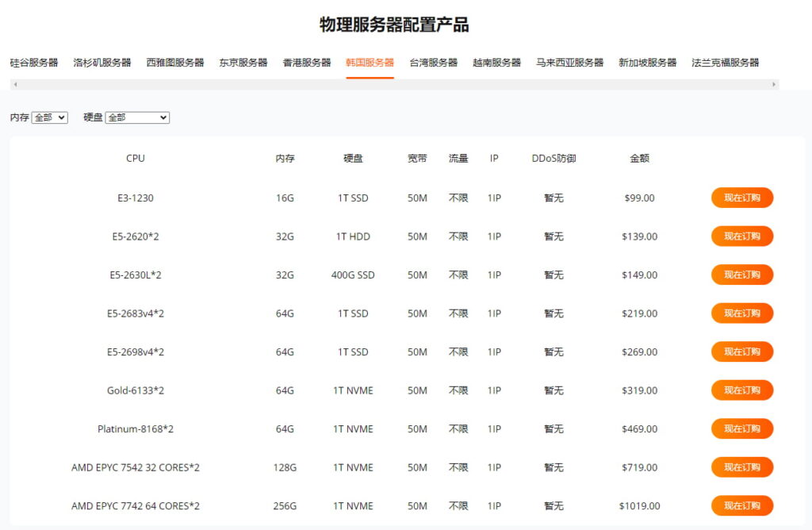Switch to 香港服务器 tab
This screenshot has height=530, width=812.
click(x=307, y=63)
